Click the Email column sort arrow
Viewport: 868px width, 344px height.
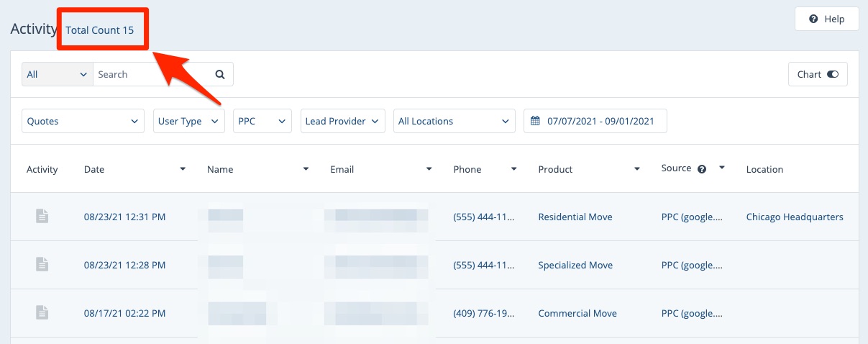click(x=429, y=169)
